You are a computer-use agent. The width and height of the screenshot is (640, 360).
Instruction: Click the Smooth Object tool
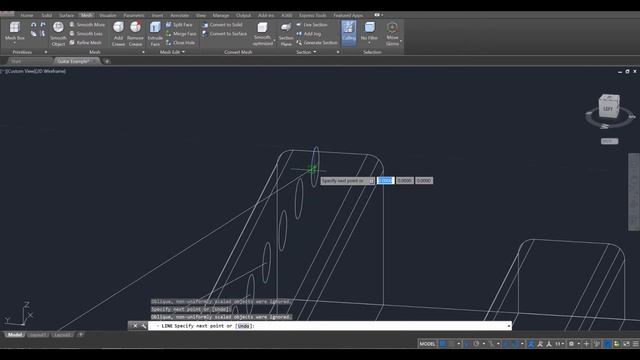click(x=58, y=33)
